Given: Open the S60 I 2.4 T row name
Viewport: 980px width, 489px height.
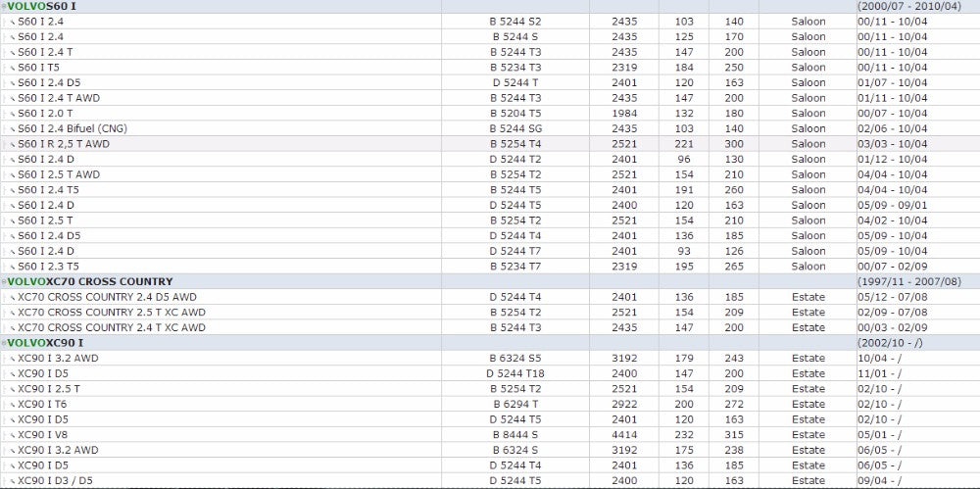Looking at the screenshot, I should pos(45,52).
